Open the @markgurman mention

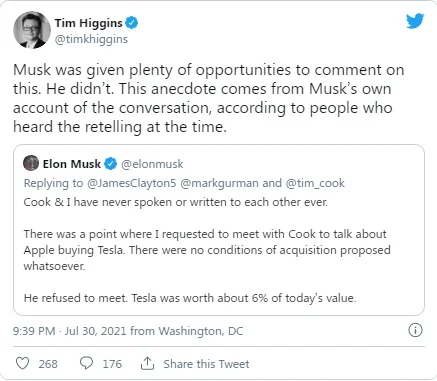(219, 183)
